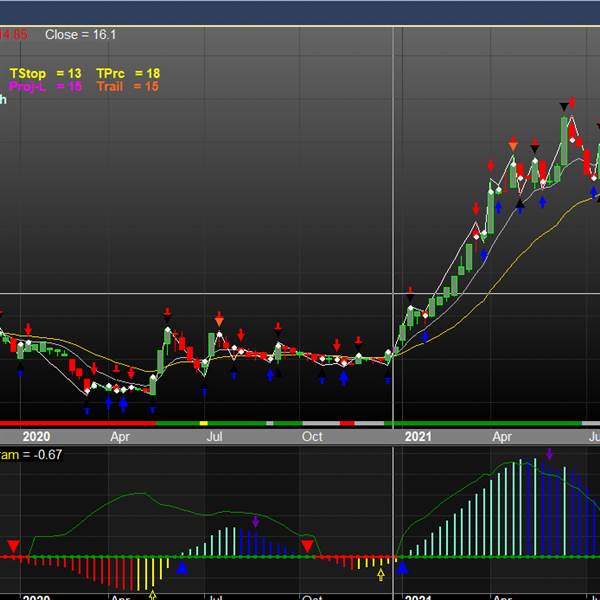Screen dimensions: 600x600
Task: Click the red down triangle near October in the histogram
Action: click(307, 546)
